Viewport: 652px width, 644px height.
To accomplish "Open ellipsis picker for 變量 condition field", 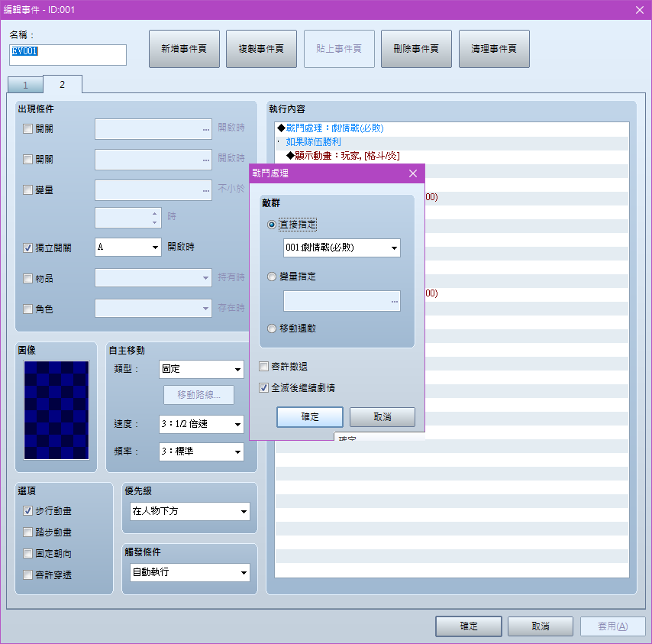I will pyautogui.click(x=206, y=190).
